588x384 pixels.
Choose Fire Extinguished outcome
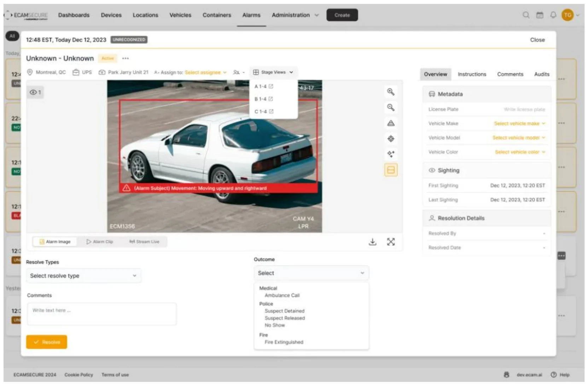tap(284, 342)
